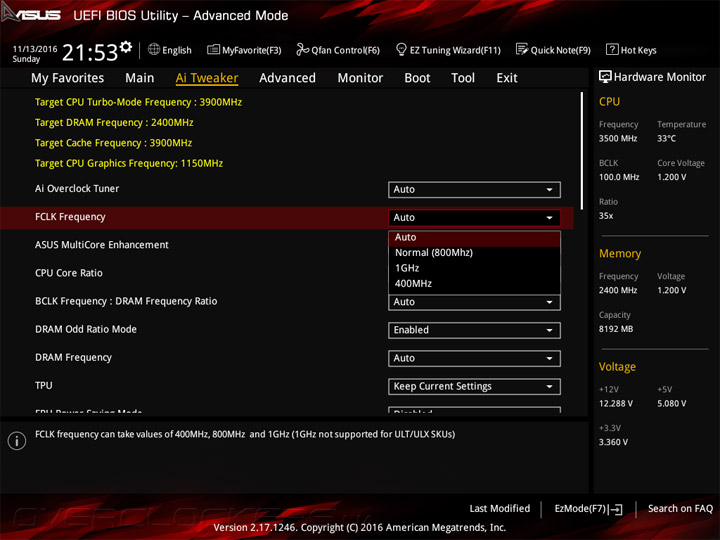Click Target Cache Frequency : 3900MHz line
The width and height of the screenshot is (720, 540).
click(x=113, y=143)
